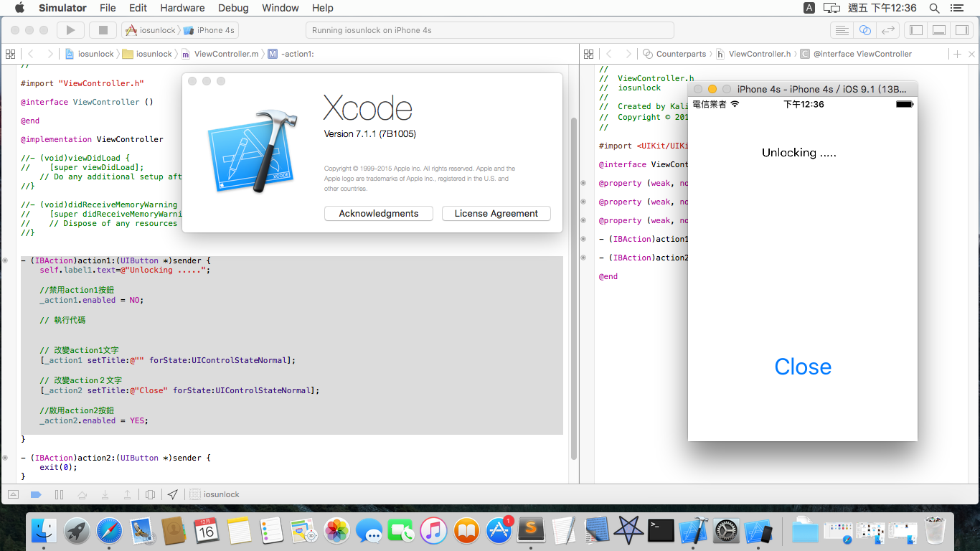Viewport: 980px width, 551px height.
Task: Open the Window menu
Action: pyautogui.click(x=281, y=8)
